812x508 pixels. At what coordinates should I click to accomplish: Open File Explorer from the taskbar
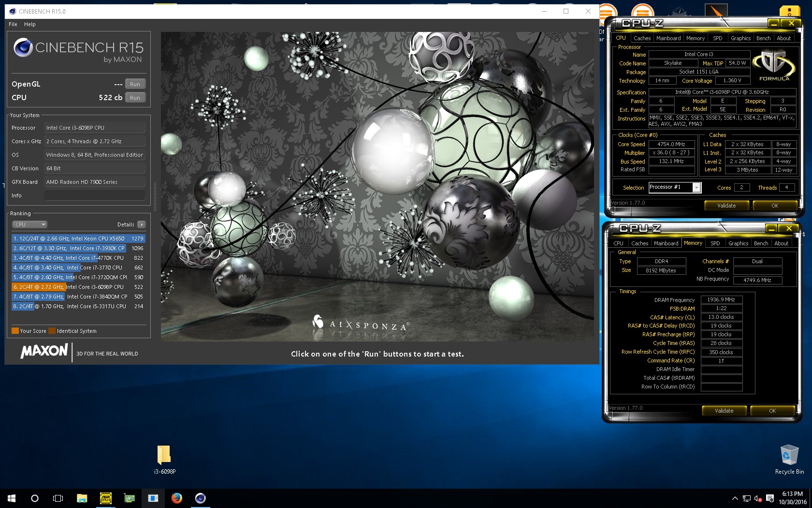click(82, 498)
